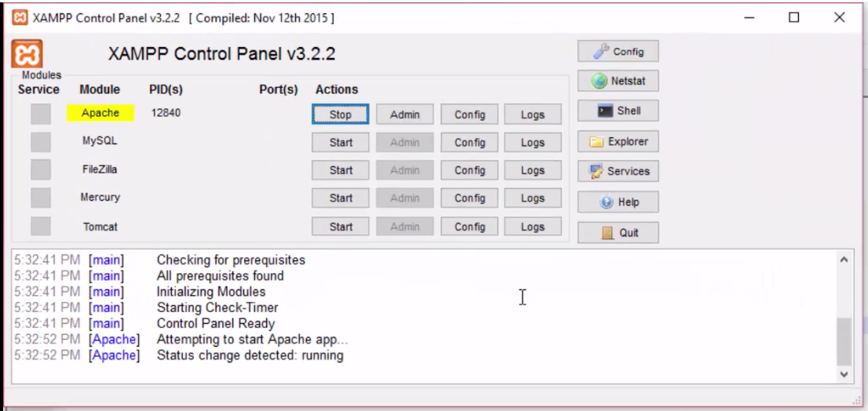Open MySQL Config options
The image size is (868, 411).
(x=469, y=142)
